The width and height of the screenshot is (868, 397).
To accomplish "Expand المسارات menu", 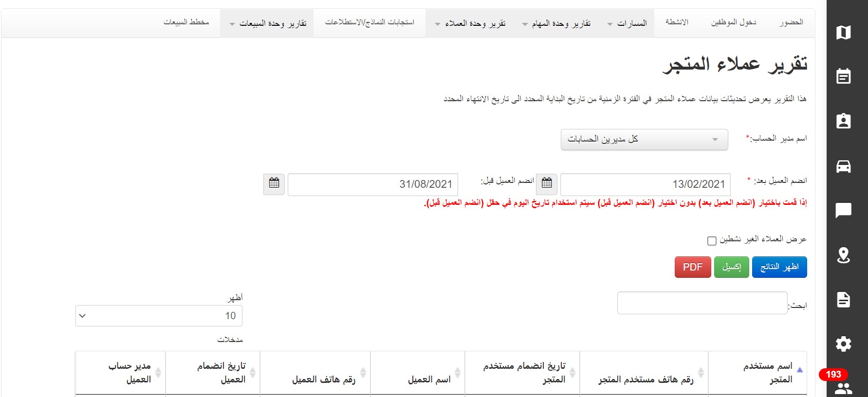I will [x=627, y=23].
